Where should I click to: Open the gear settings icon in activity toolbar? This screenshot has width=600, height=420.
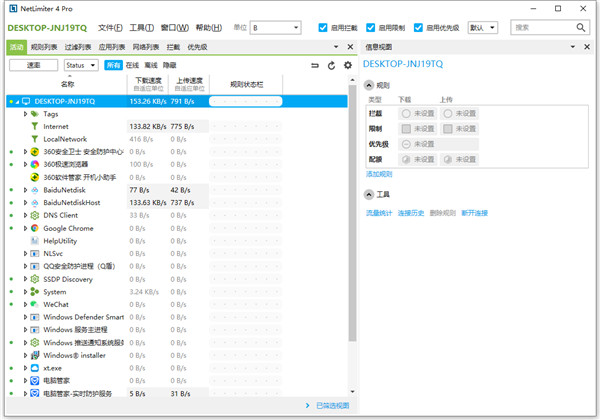pos(347,65)
